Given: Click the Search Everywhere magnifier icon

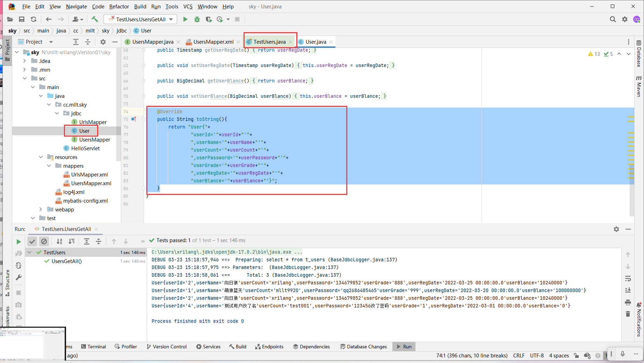Looking at the screenshot, I should (x=613, y=19).
